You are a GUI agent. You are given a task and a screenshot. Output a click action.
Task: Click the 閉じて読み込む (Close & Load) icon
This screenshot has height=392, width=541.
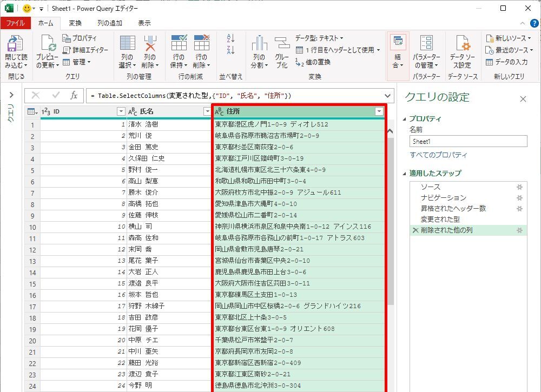(16, 44)
